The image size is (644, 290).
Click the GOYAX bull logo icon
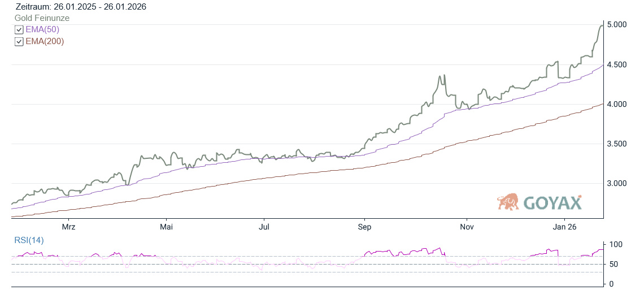point(508,202)
